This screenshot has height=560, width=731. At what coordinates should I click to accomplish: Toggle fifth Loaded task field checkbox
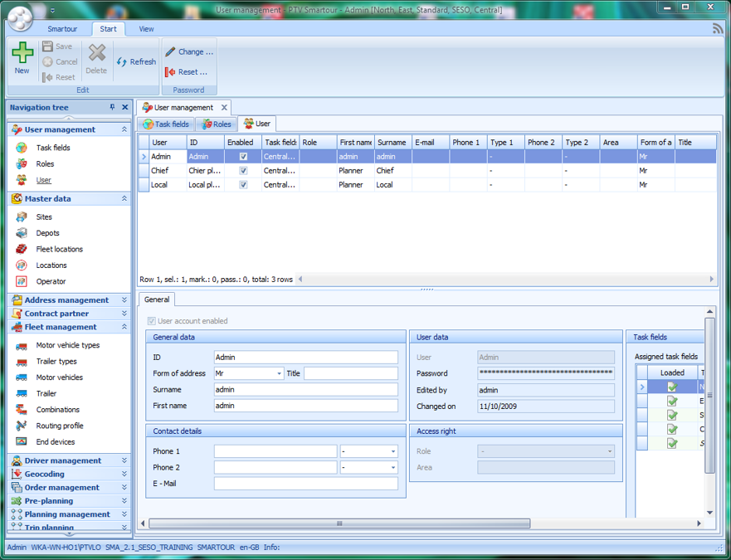tap(672, 443)
